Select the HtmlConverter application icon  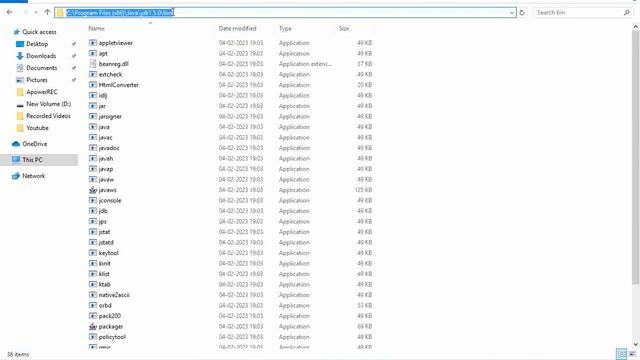coord(93,85)
